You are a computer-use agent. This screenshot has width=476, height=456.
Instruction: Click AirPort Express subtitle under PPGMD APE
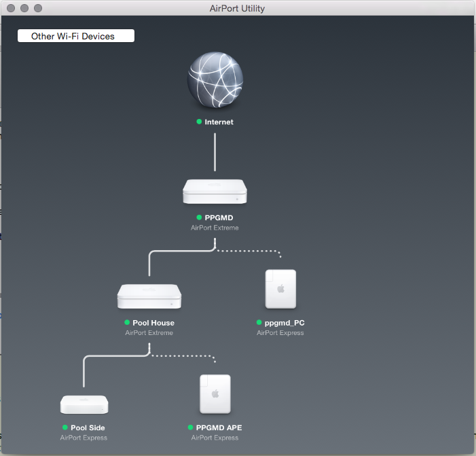pos(215,438)
